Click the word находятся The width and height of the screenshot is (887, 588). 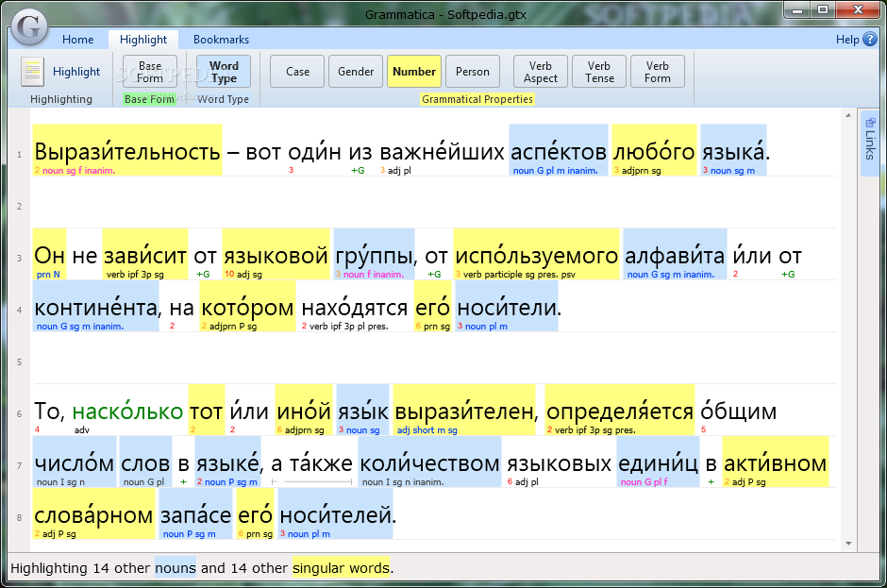pos(355,308)
